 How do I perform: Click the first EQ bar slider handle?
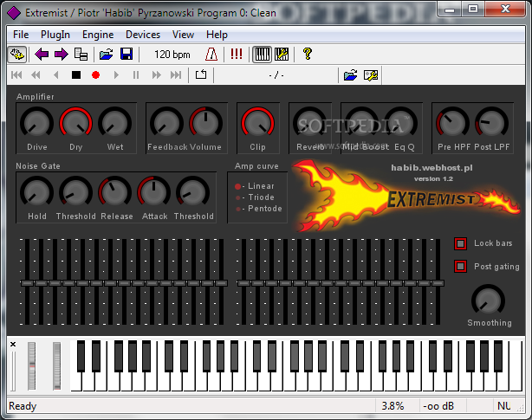(x=27, y=283)
